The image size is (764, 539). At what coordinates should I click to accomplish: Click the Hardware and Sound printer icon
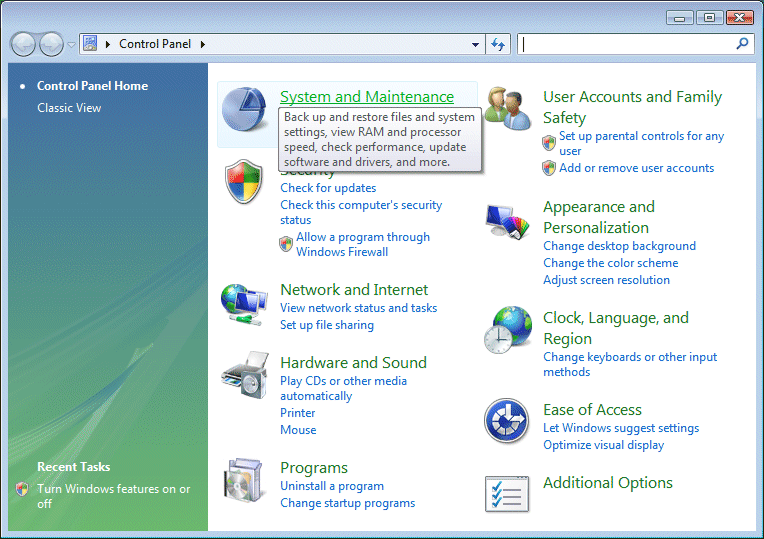coord(245,377)
